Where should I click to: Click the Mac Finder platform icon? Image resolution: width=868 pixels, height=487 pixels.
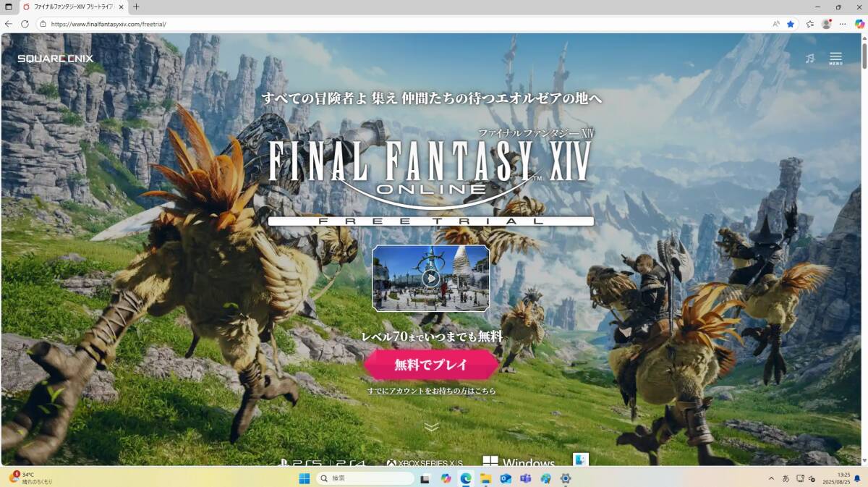point(581,460)
